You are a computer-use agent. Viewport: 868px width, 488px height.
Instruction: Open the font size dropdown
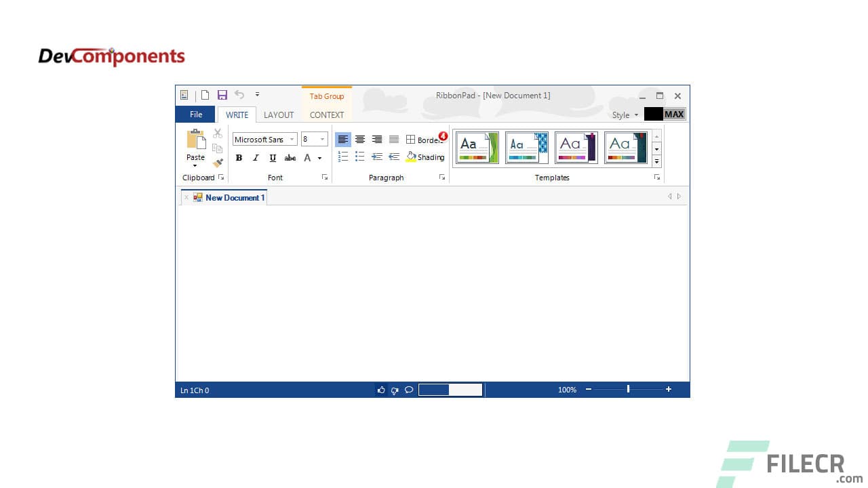click(321, 139)
